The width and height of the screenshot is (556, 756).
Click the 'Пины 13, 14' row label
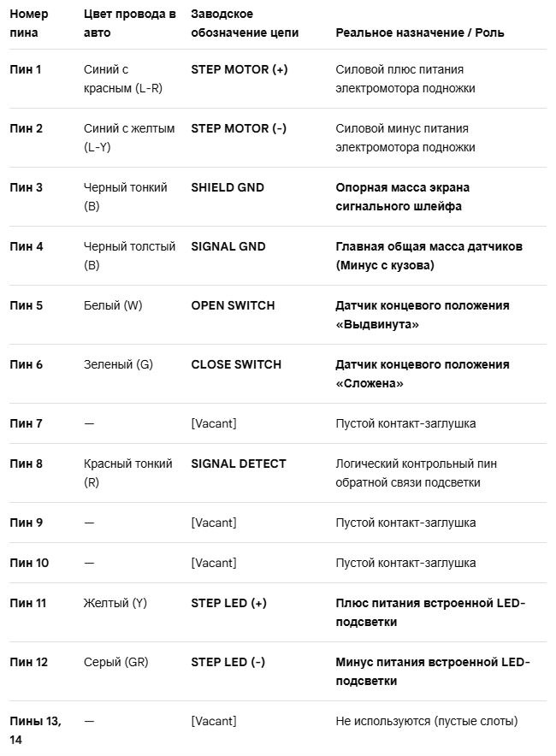coord(35,730)
